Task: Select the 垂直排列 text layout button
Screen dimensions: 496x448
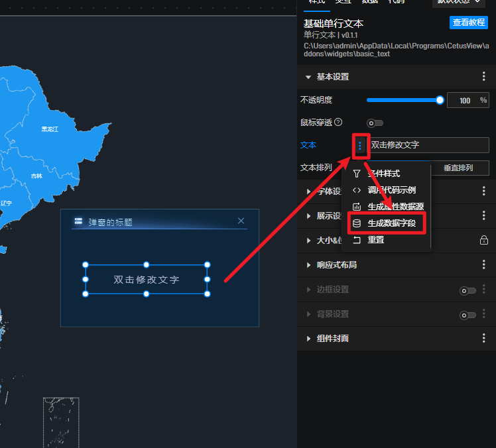Action: pyautogui.click(x=458, y=168)
